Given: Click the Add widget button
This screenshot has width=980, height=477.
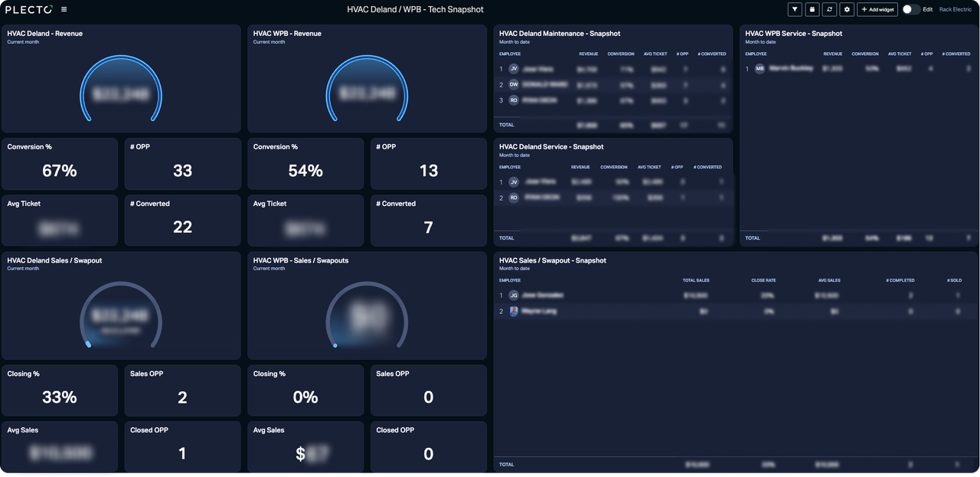Looking at the screenshot, I should point(877,10).
